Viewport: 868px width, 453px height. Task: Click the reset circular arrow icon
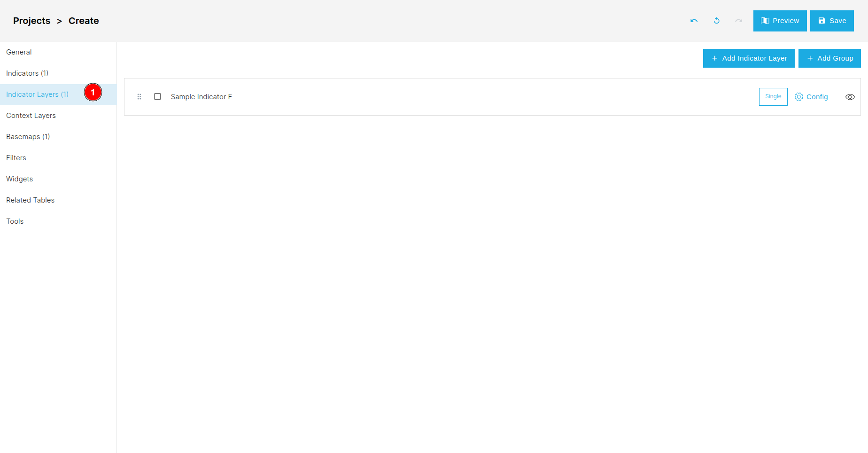pos(716,21)
